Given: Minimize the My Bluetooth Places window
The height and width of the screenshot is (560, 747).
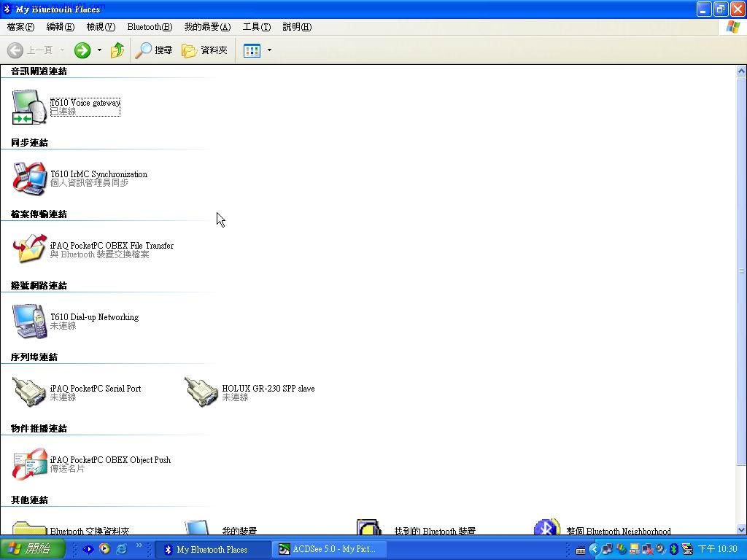Looking at the screenshot, I should click(704, 9).
